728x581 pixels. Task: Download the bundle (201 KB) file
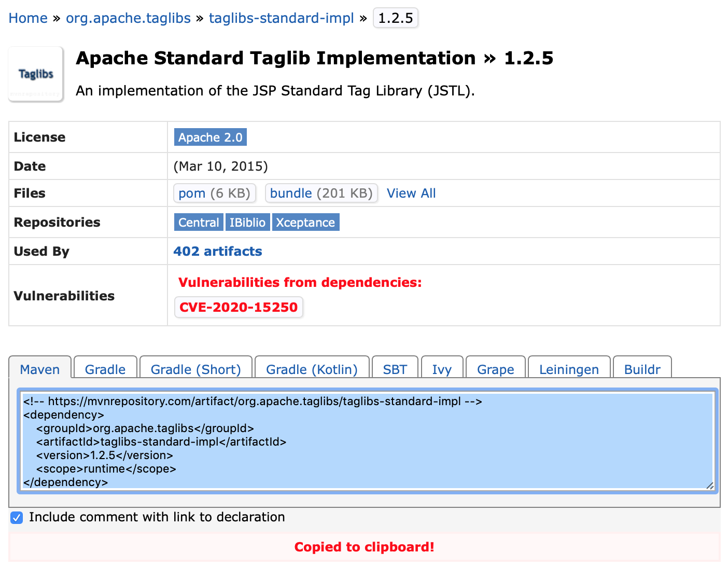point(321,193)
